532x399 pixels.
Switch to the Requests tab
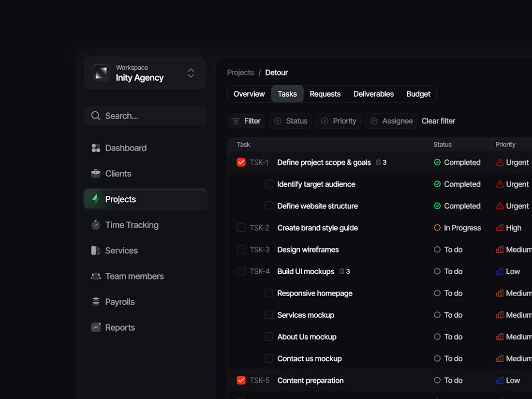click(x=325, y=94)
